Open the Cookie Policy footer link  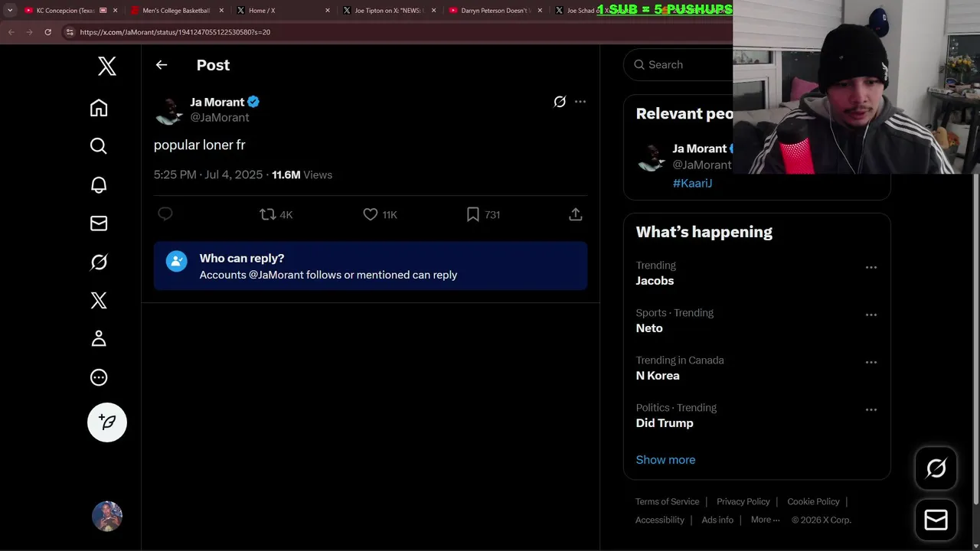[813, 502]
